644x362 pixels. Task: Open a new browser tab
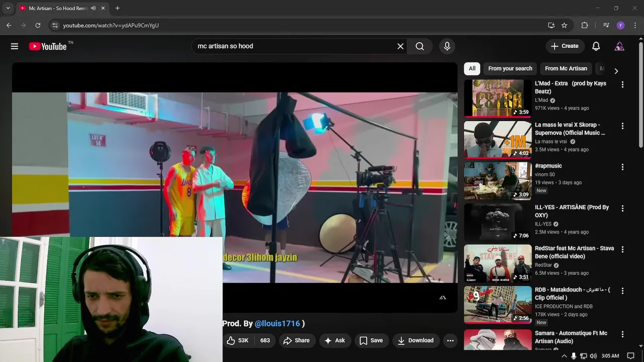pyautogui.click(x=117, y=8)
